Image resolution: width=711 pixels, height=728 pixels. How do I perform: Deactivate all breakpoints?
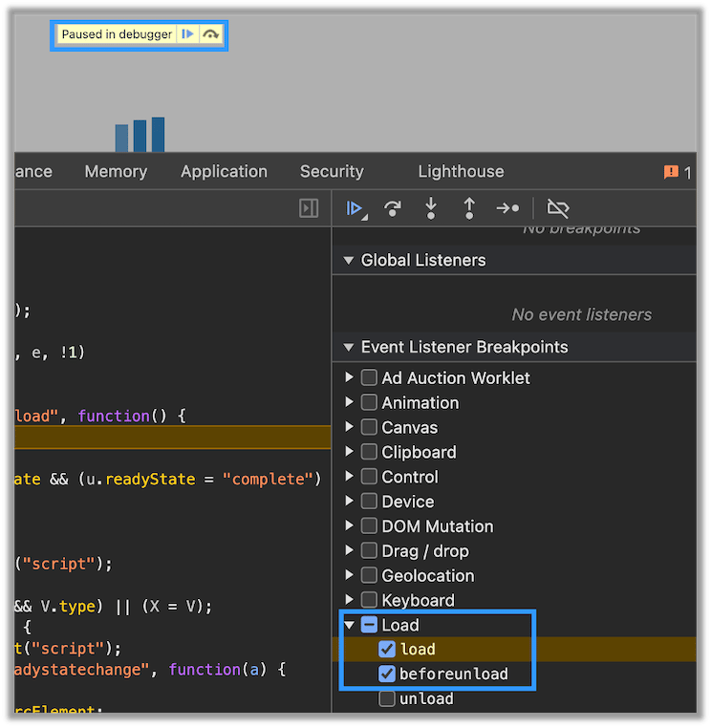[558, 208]
